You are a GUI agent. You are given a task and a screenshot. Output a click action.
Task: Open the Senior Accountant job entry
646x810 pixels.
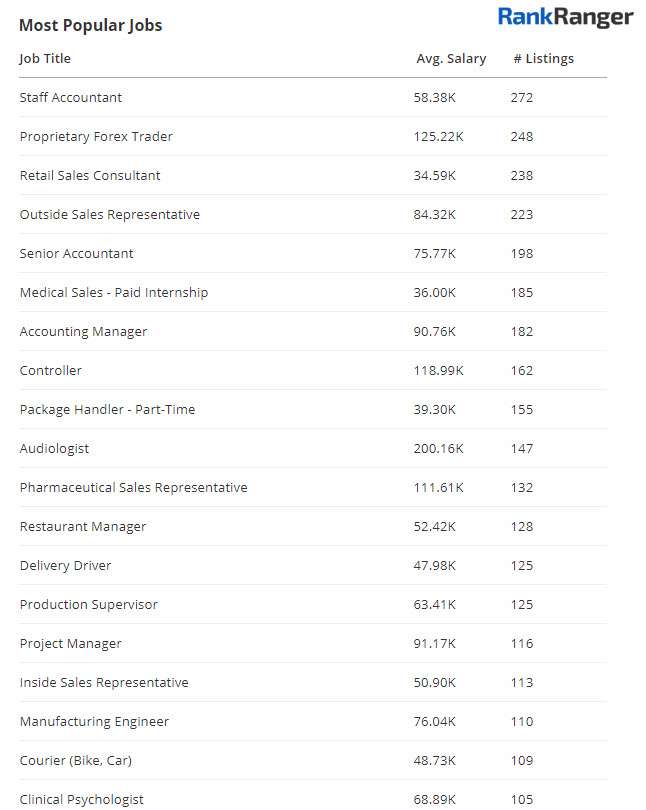[x=76, y=253]
